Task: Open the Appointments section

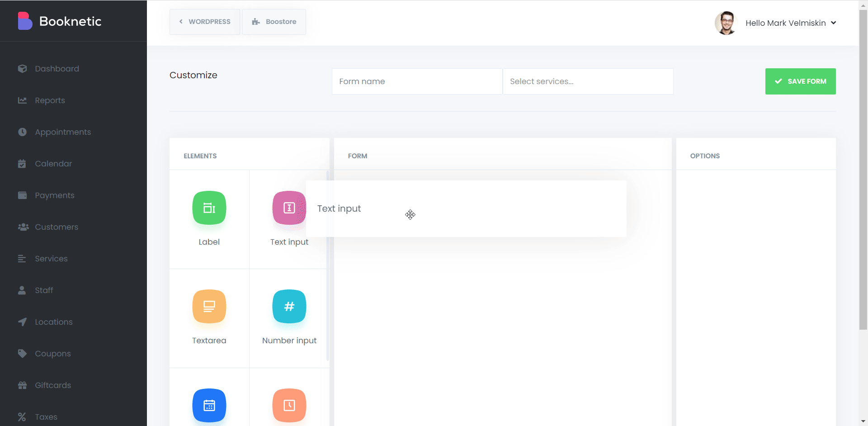Action: [x=63, y=132]
